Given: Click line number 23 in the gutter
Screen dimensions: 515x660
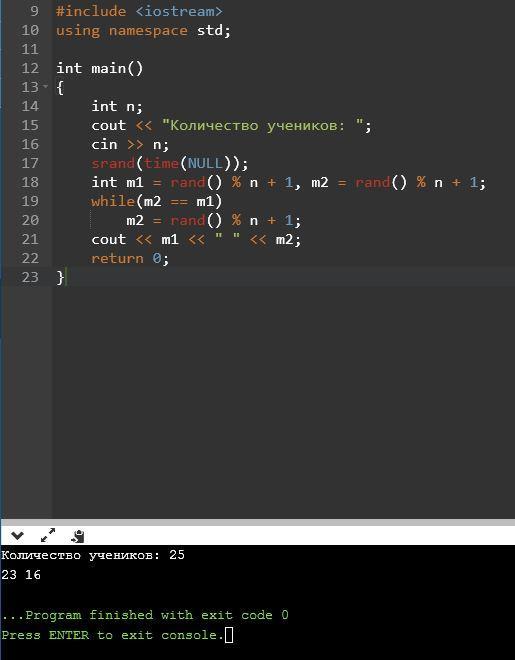Looking at the screenshot, I should tap(30, 277).
